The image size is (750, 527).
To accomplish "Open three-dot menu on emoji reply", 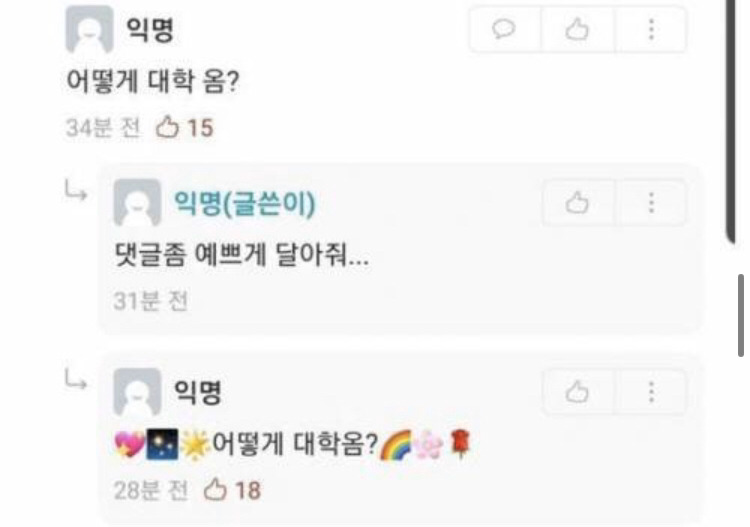I will pyautogui.click(x=651, y=392).
